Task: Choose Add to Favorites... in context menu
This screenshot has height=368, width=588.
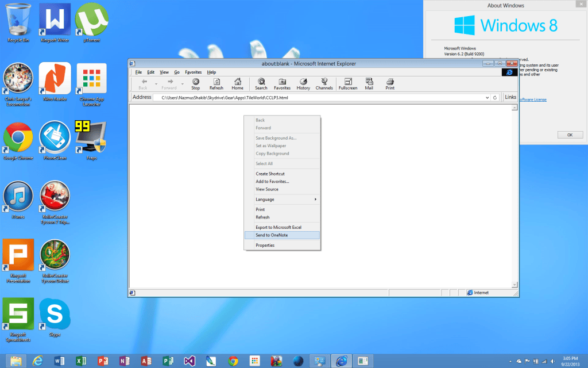Action: (x=282, y=181)
